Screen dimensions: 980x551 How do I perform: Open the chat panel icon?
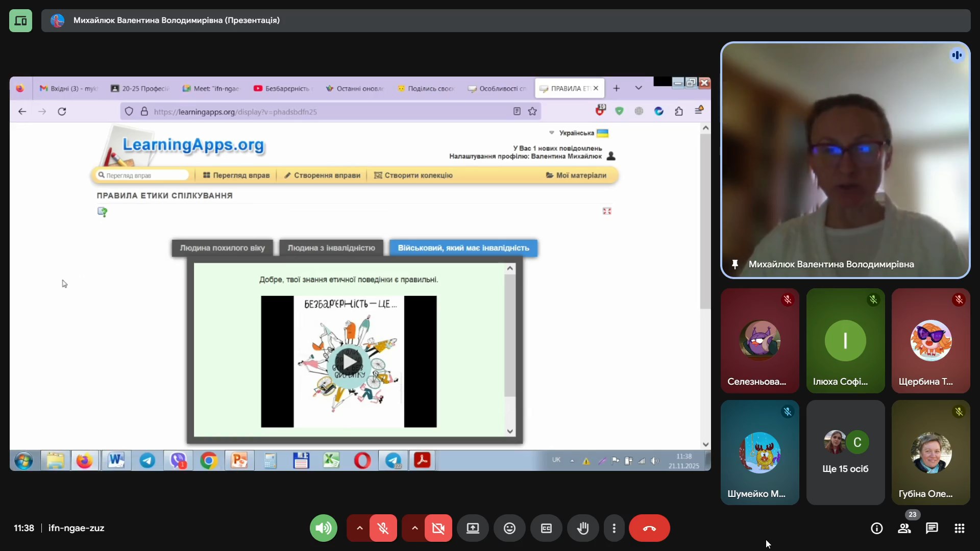[932, 529]
